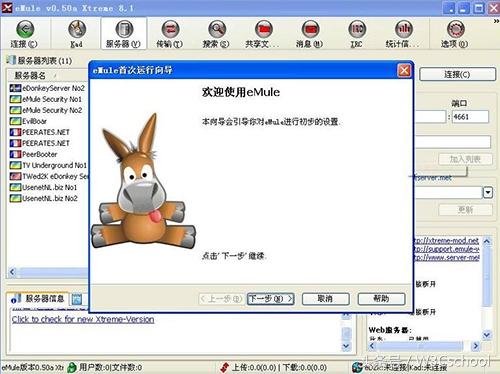Viewport: 500px width, 374px height.
Task: Close the eMule first-run wizard dialog
Action: tap(404, 70)
